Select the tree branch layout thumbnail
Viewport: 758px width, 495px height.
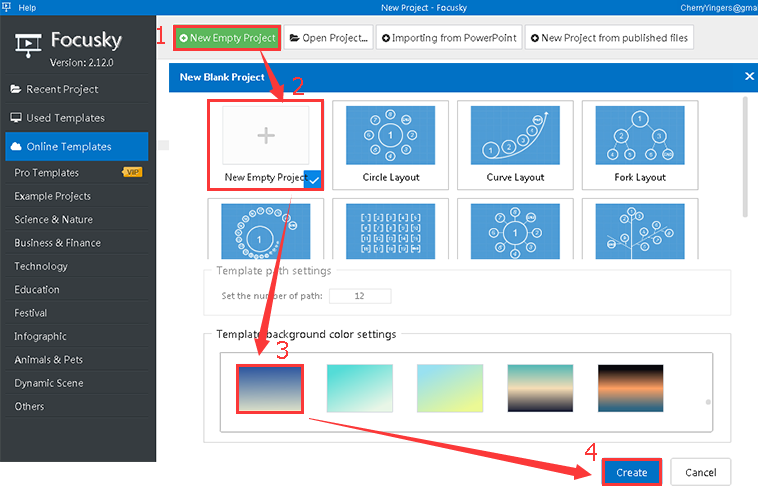point(640,231)
